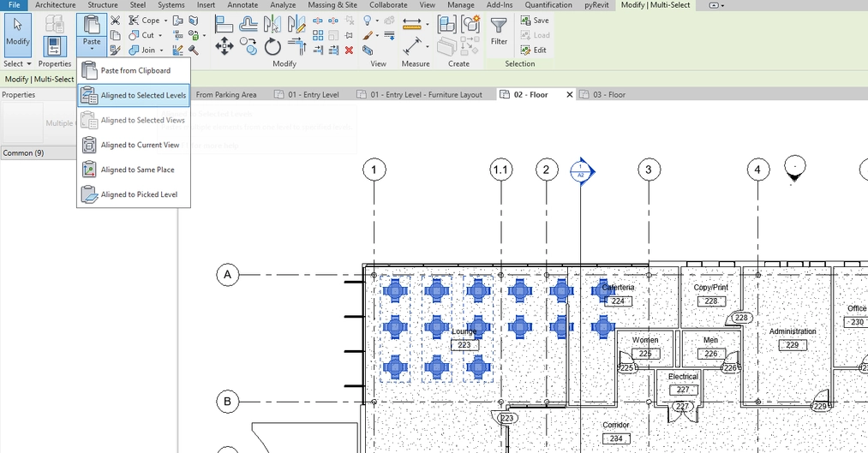Click the Modify arrow tool
Viewport: 868px width, 453px height.
18,33
